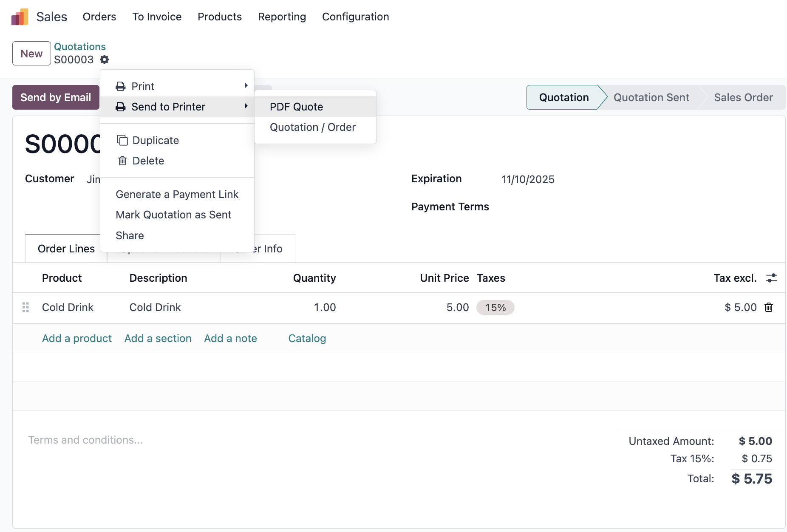Grab the Cold Drink row drag handle
Viewport: 787px width, 532px height.
[x=25, y=307]
